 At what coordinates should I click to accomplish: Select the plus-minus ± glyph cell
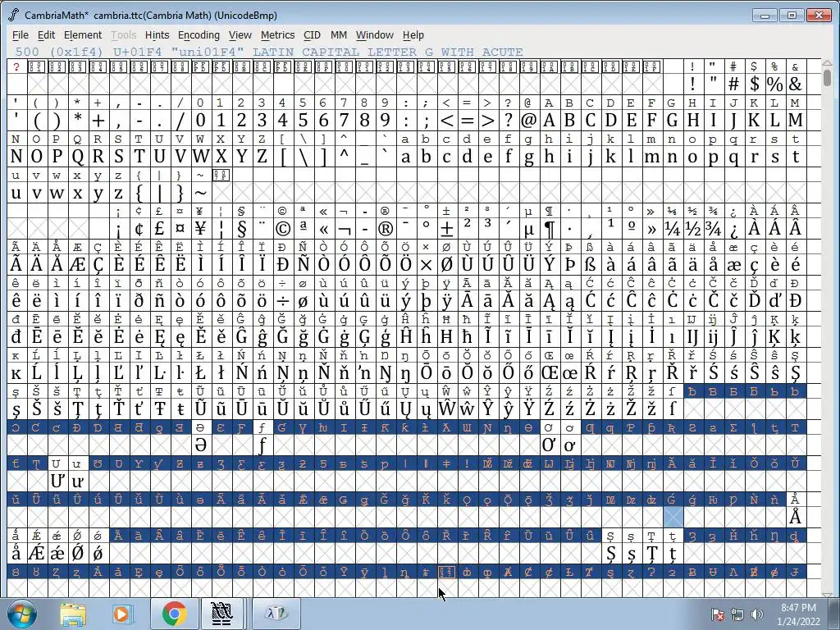446,229
